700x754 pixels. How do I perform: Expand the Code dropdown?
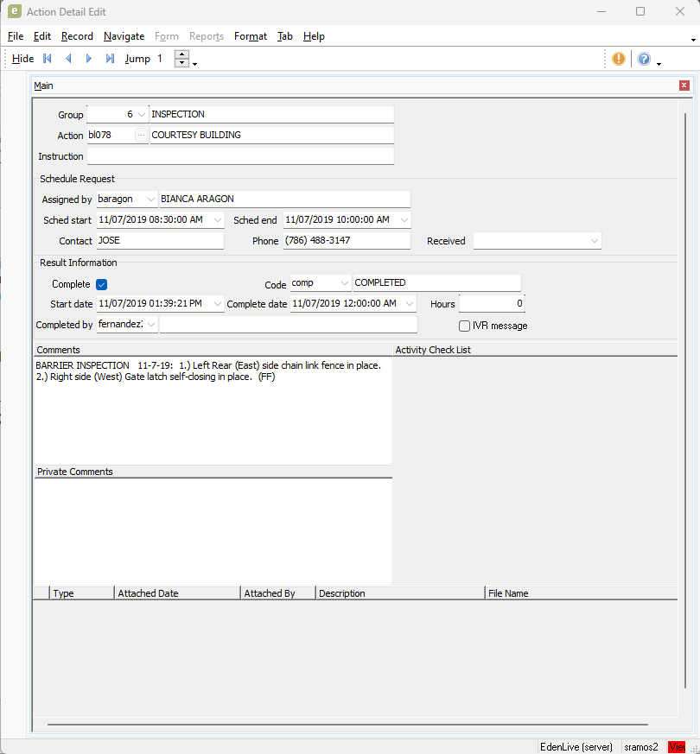click(x=344, y=283)
